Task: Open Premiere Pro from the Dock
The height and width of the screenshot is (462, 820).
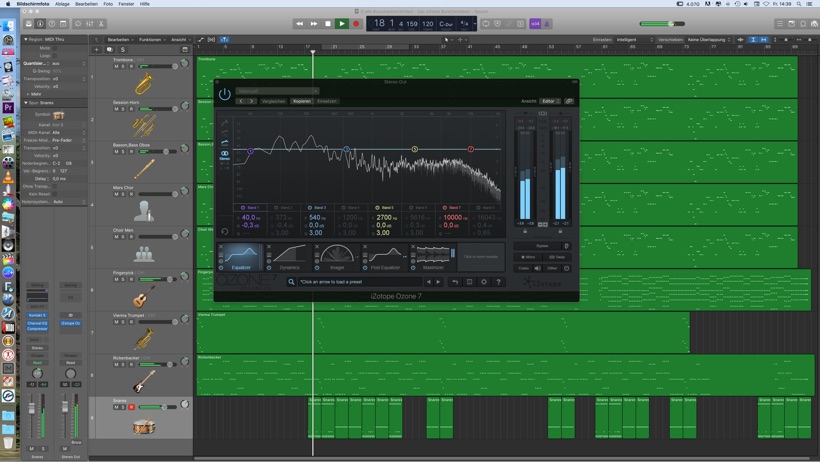Action: click(x=8, y=108)
